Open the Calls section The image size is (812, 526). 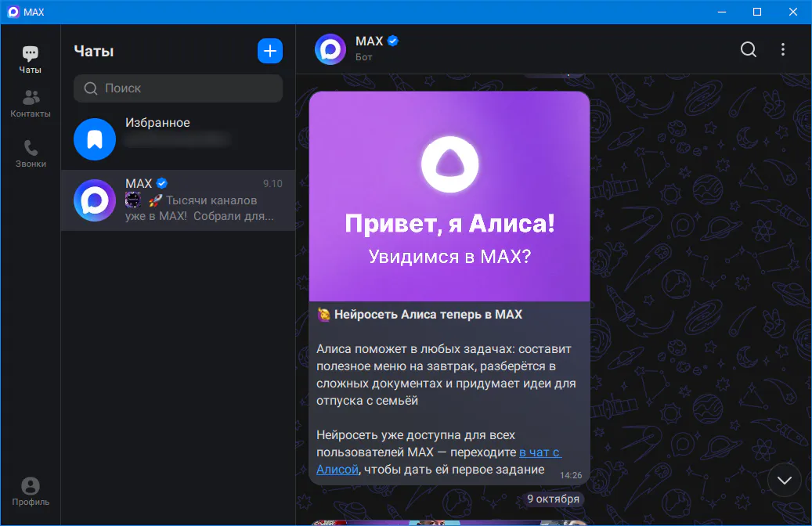31,153
